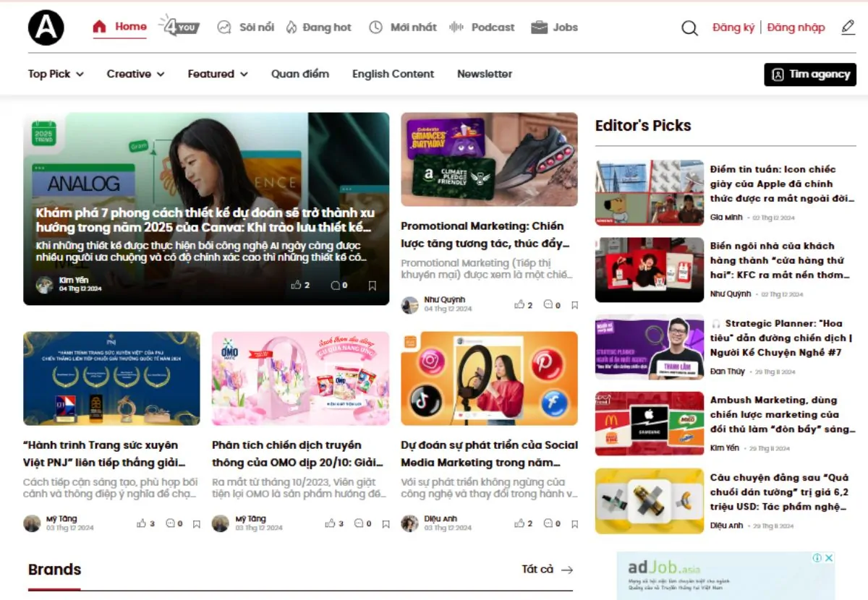
Task: Open the OMO 20/10 campaign headline
Action: 297,454
